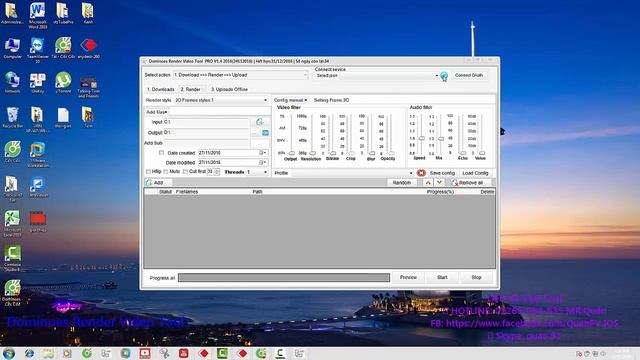This screenshot has width=640, height=360.
Task: Click the Windows Start orb
Action: 9,353
